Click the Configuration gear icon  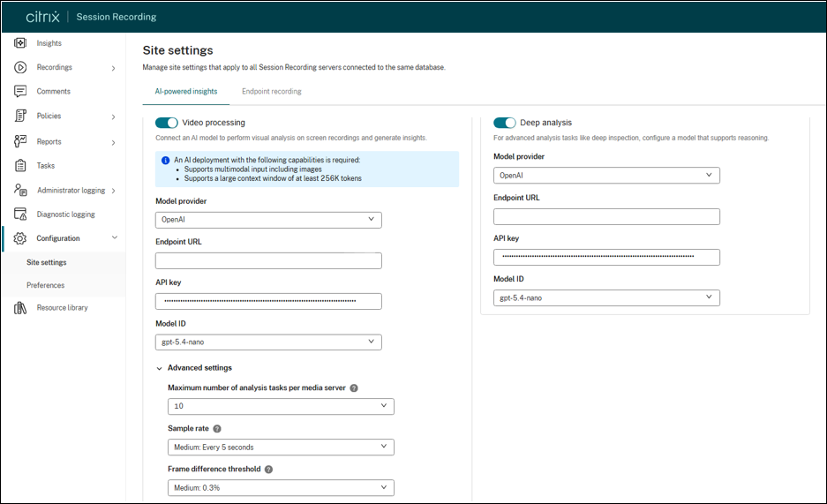20,238
